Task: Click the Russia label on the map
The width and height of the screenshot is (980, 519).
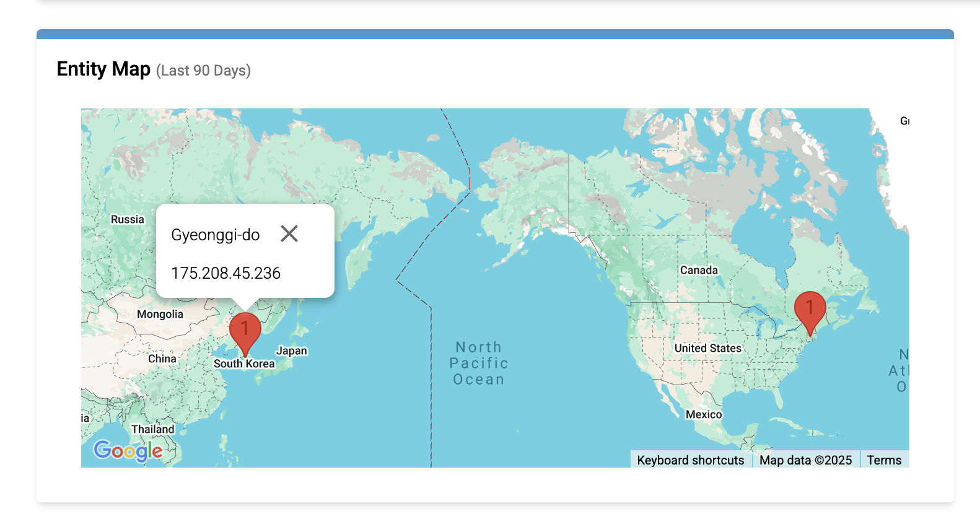Action: tap(127, 219)
